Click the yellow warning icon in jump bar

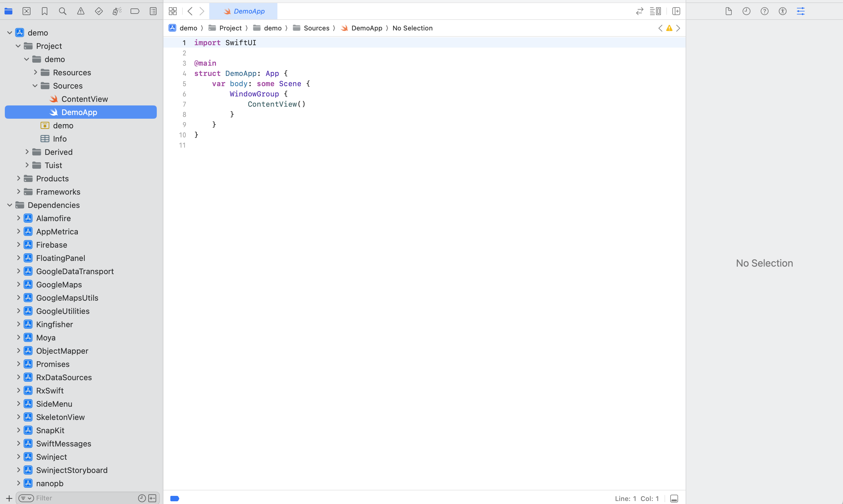pyautogui.click(x=669, y=28)
